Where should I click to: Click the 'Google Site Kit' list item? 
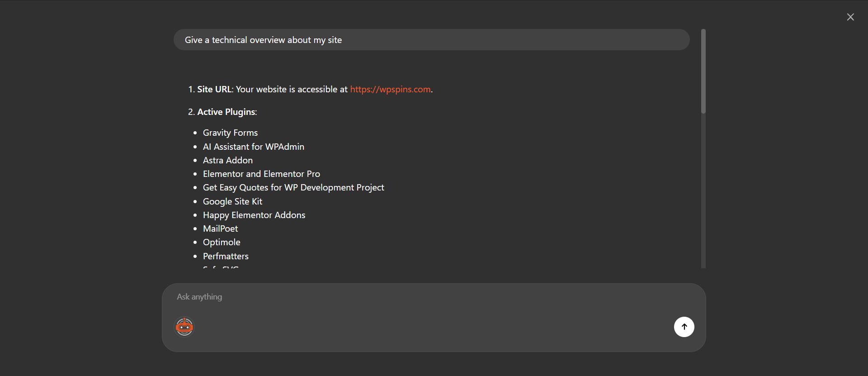tap(232, 201)
